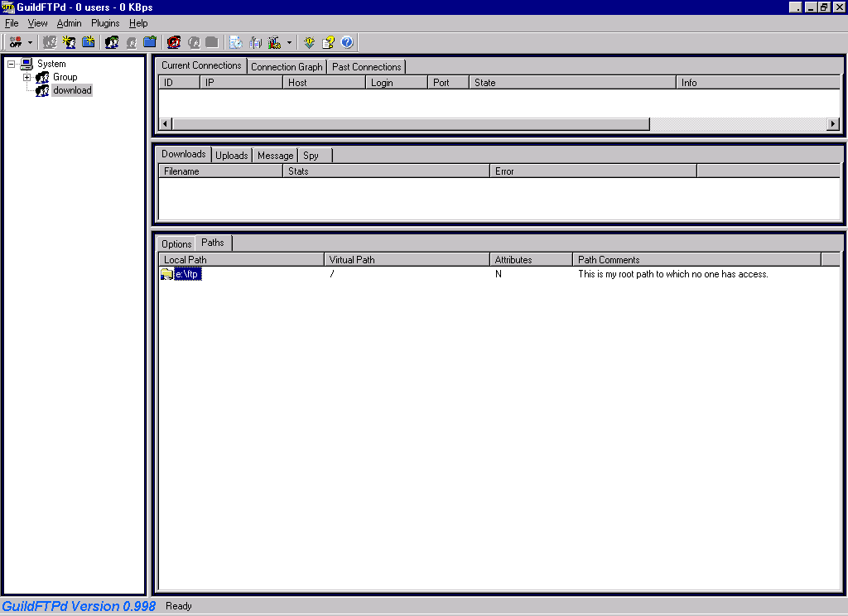Click the ID column header

[179, 83]
